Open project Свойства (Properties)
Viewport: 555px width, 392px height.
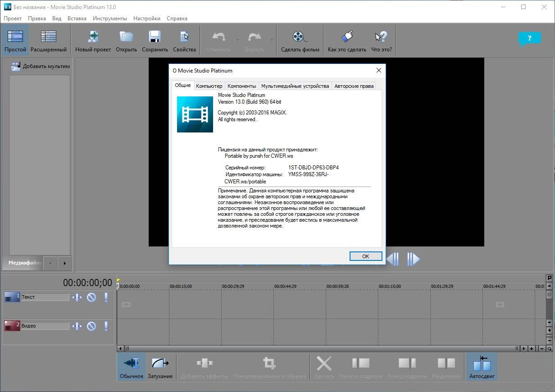(184, 41)
